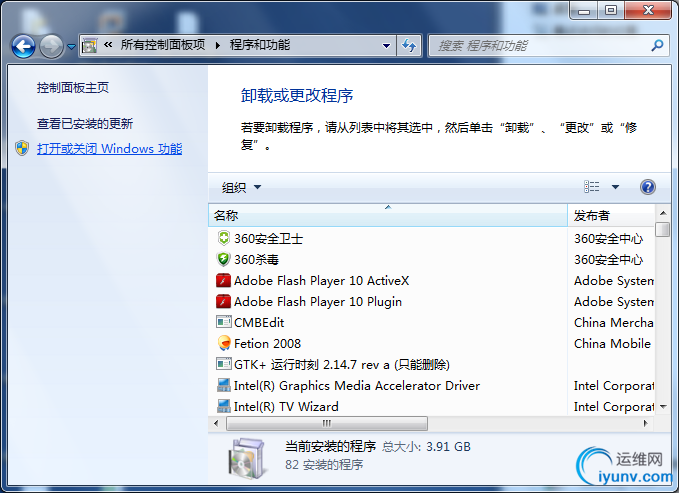Select Intel Graphics Media Accelerator Driver icon

tap(223, 385)
